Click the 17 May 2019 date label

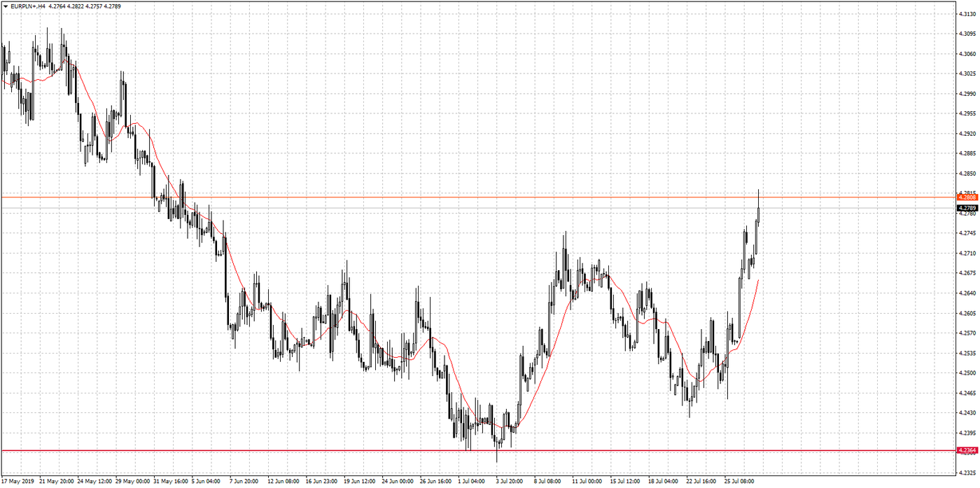pos(19,482)
